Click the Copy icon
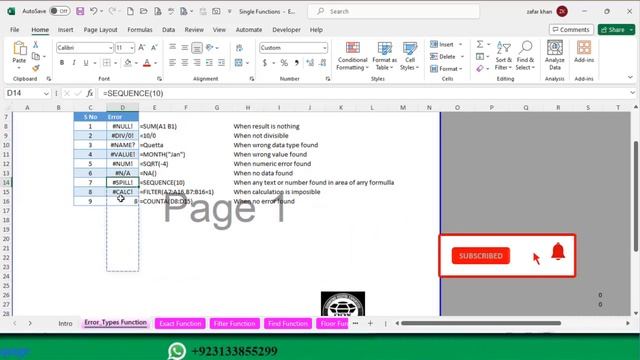 [36, 56]
